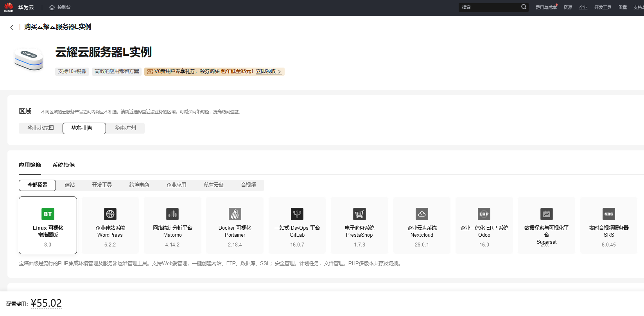The height and width of the screenshot is (316, 644).
Task: Select the GitLab DevOps icon
Action: [x=297, y=214]
